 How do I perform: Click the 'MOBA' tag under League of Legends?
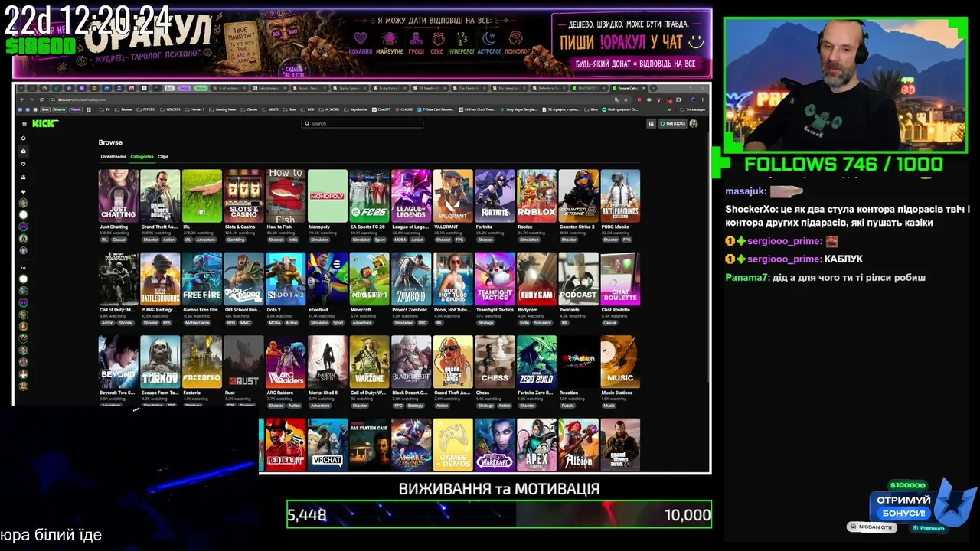pyautogui.click(x=400, y=240)
